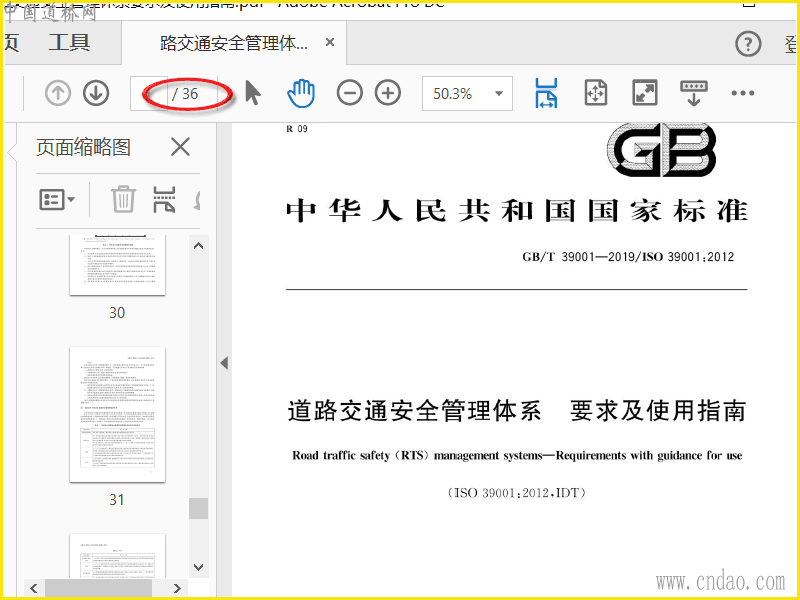Activate the hand pan tool
Viewport: 800px width, 600px height.
pyautogui.click(x=301, y=93)
